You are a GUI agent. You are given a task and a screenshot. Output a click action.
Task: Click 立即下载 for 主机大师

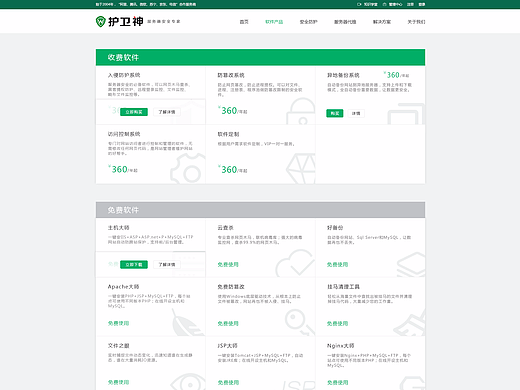coord(134,265)
